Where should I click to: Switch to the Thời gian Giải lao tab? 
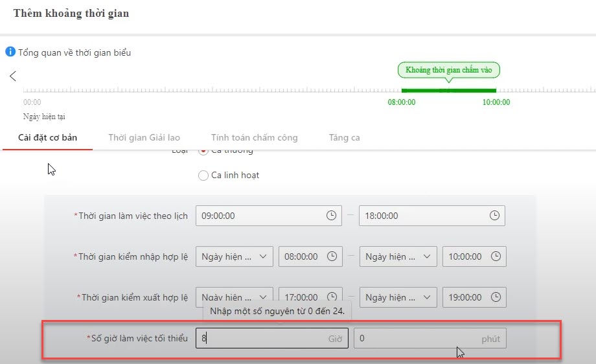144,137
